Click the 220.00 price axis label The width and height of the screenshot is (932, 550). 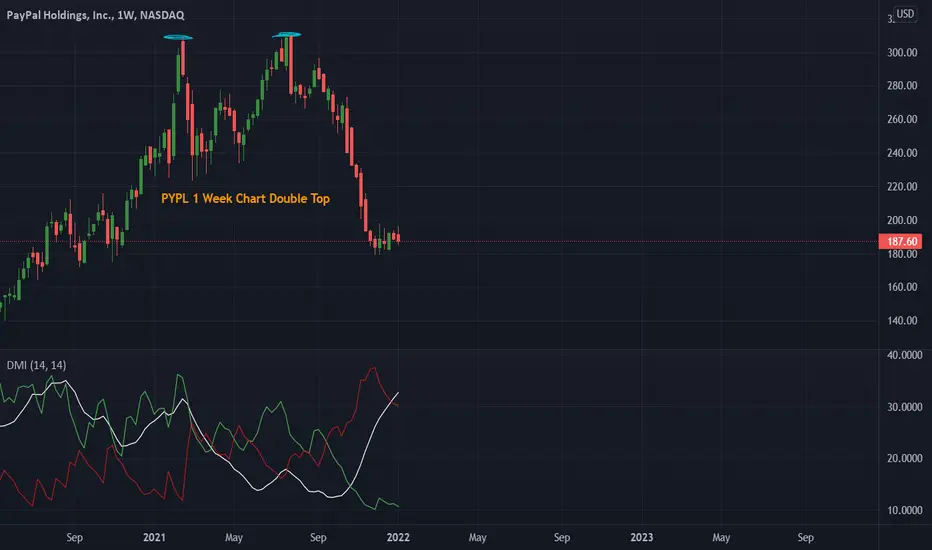pos(902,187)
